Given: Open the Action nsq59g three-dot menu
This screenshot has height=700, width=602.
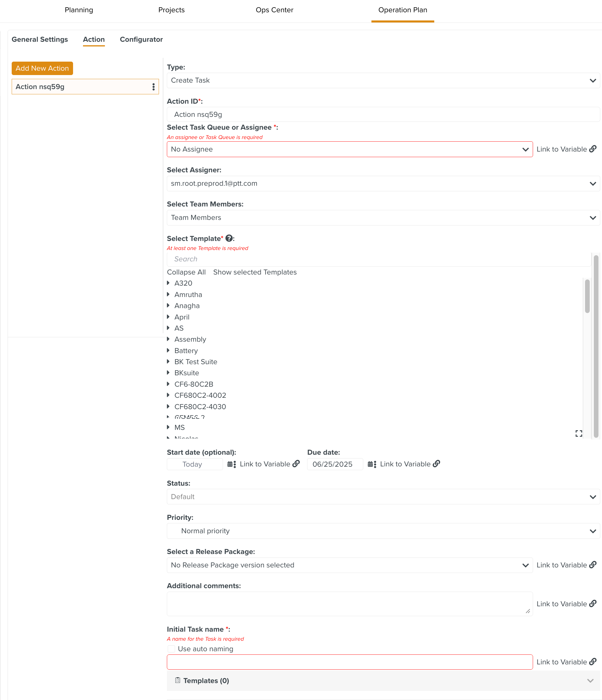Looking at the screenshot, I should (x=153, y=87).
